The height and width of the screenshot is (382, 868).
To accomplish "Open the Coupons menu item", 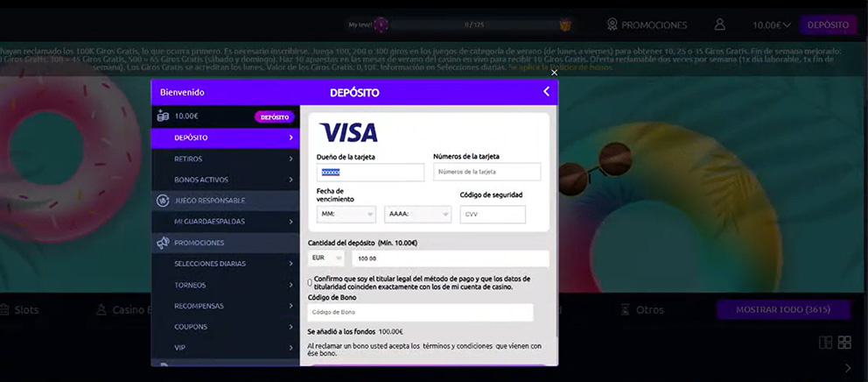I will [225, 327].
